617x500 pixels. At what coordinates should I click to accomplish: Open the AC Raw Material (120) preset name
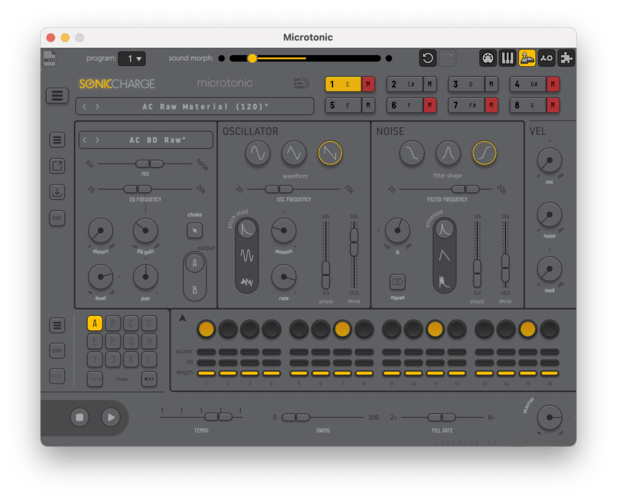[x=205, y=107]
